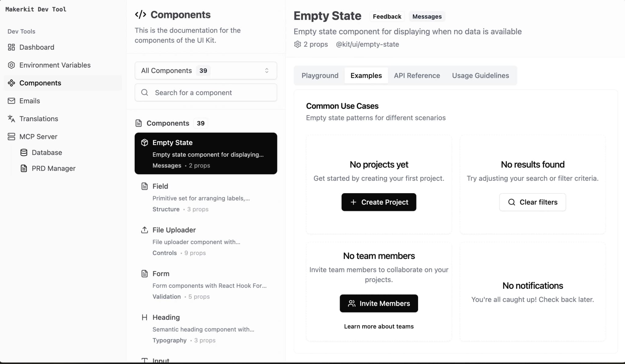Open Emails via the envelope icon
The height and width of the screenshot is (364, 625).
point(11,101)
